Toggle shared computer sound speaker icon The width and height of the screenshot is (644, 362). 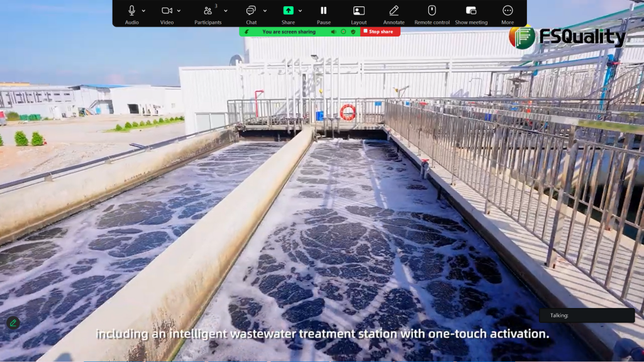pos(334,31)
